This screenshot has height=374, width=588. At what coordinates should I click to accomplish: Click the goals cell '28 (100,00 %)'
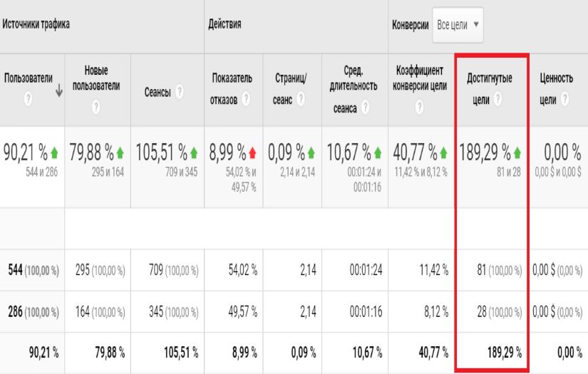(x=499, y=312)
